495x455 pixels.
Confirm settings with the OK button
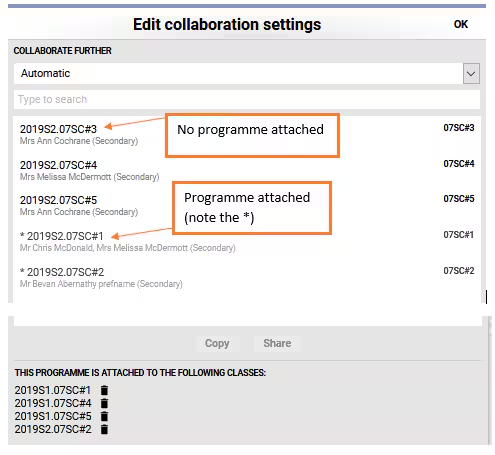pos(461,24)
